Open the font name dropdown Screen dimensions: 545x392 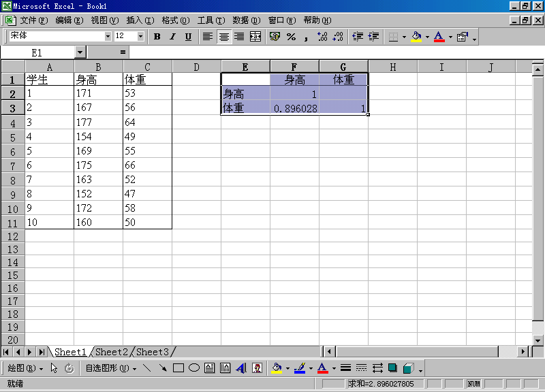click(108, 36)
